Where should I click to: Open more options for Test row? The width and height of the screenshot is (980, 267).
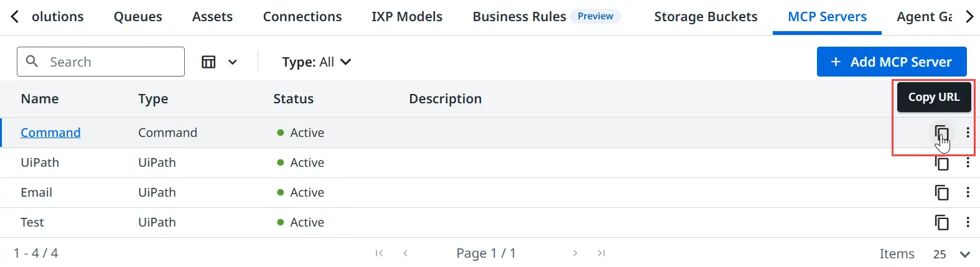[x=968, y=222]
